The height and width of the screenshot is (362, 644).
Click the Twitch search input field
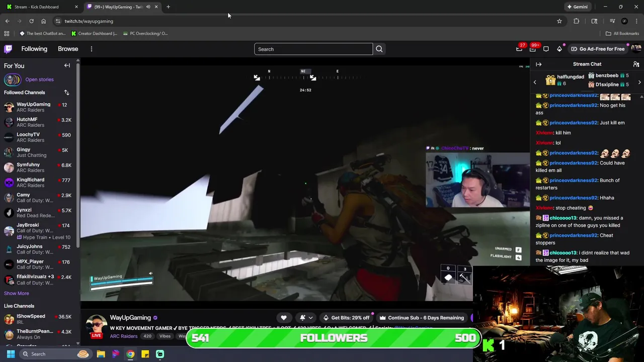click(313, 49)
